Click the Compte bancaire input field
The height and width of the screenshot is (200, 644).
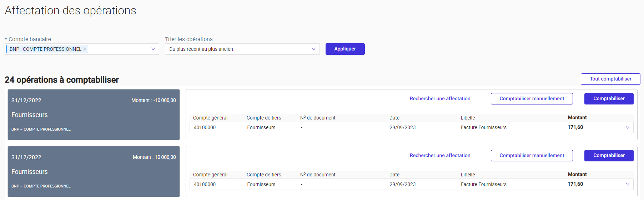(82, 49)
